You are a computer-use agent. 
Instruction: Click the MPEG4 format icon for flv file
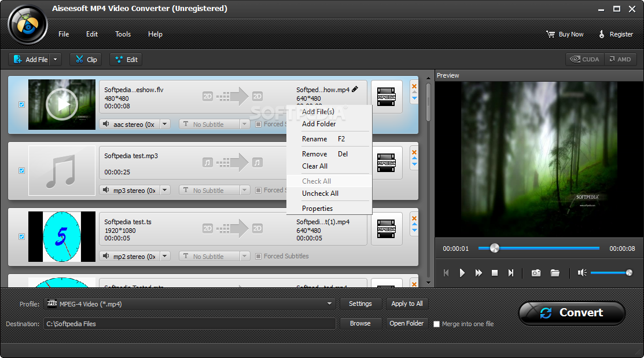tap(387, 97)
